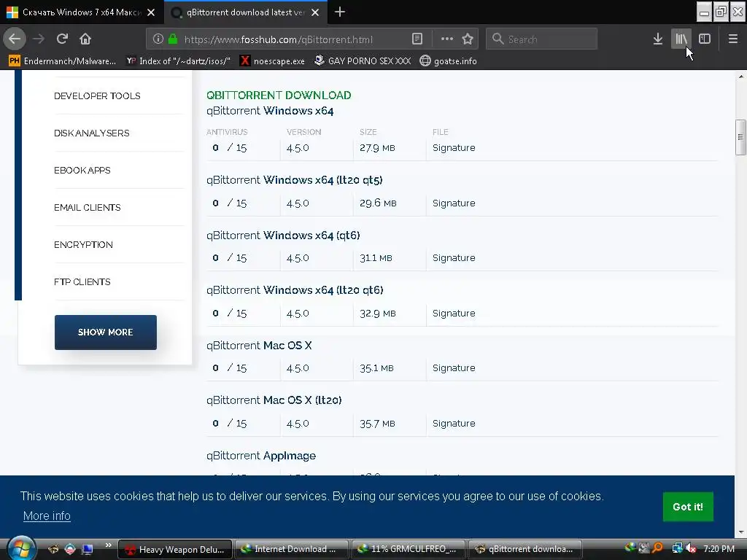Open the Index of /~dartz/isos/ bookmark
Viewport: 747px width, 560px height.
(x=178, y=61)
